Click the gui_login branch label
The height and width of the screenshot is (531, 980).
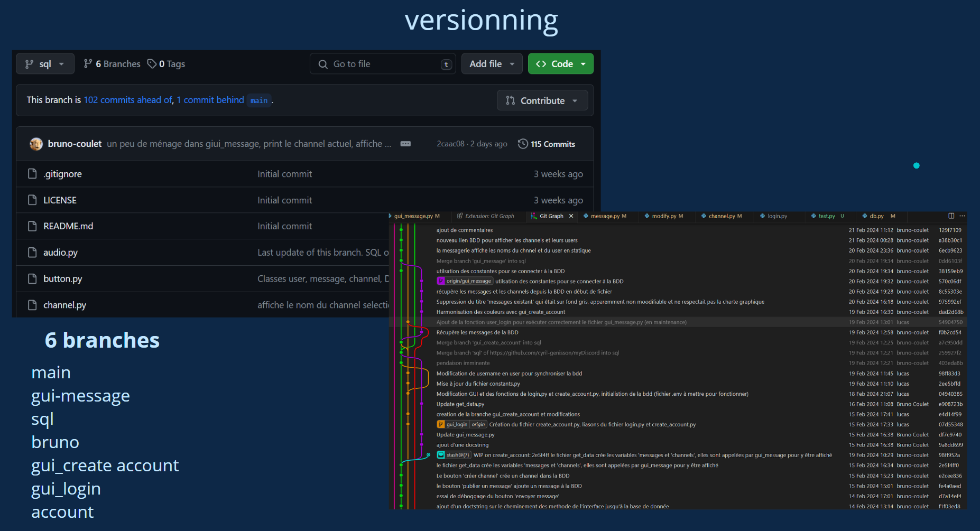pyautogui.click(x=453, y=424)
